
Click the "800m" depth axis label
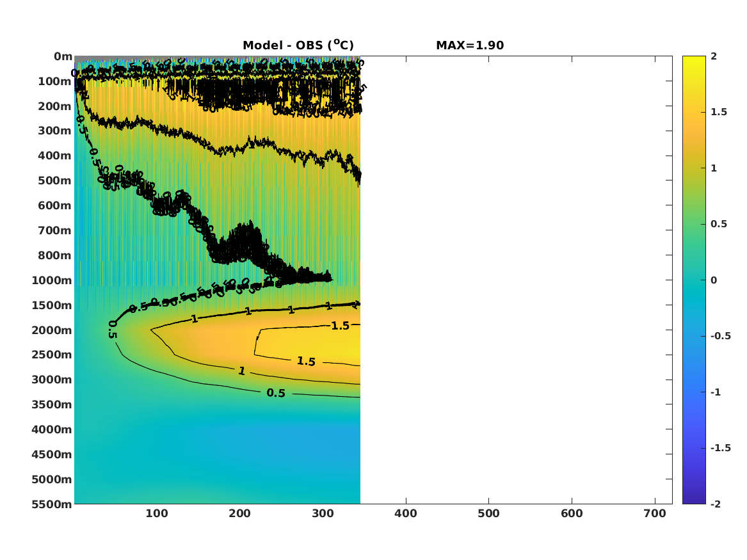55,255
